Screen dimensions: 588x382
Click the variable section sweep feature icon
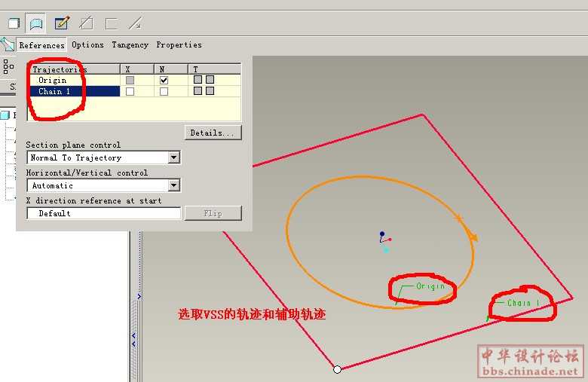(8, 44)
